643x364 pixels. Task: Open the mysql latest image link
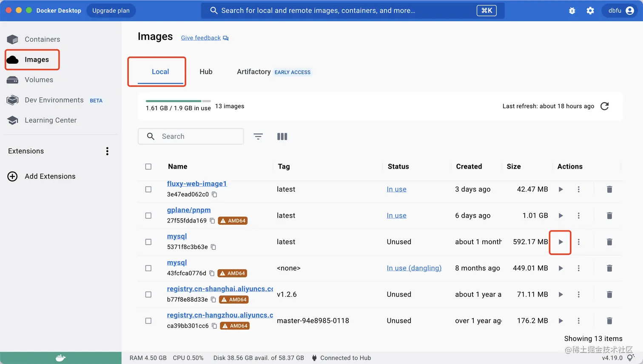tap(177, 236)
